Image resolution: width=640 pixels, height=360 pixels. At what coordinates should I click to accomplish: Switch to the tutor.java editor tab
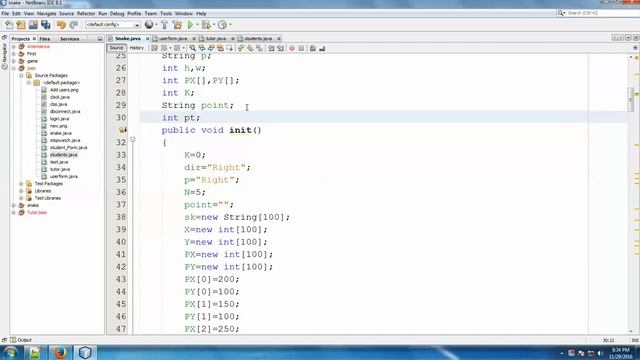(x=216, y=38)
